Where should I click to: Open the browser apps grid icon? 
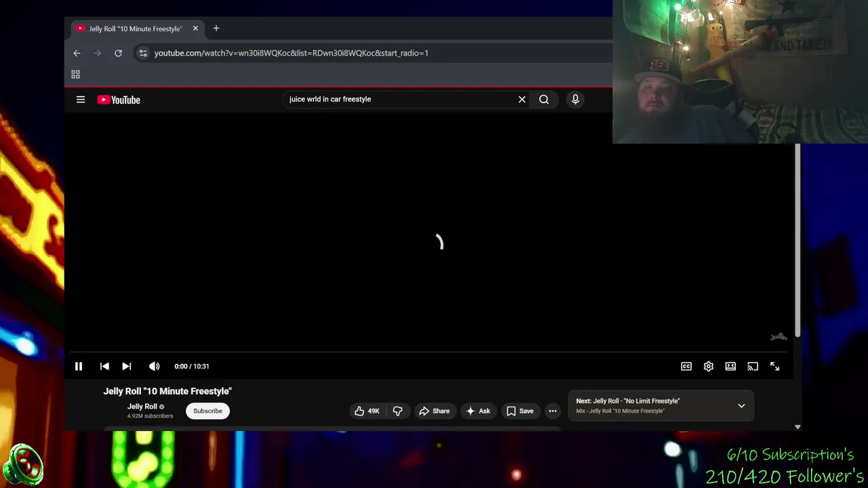tap(75, 74)
